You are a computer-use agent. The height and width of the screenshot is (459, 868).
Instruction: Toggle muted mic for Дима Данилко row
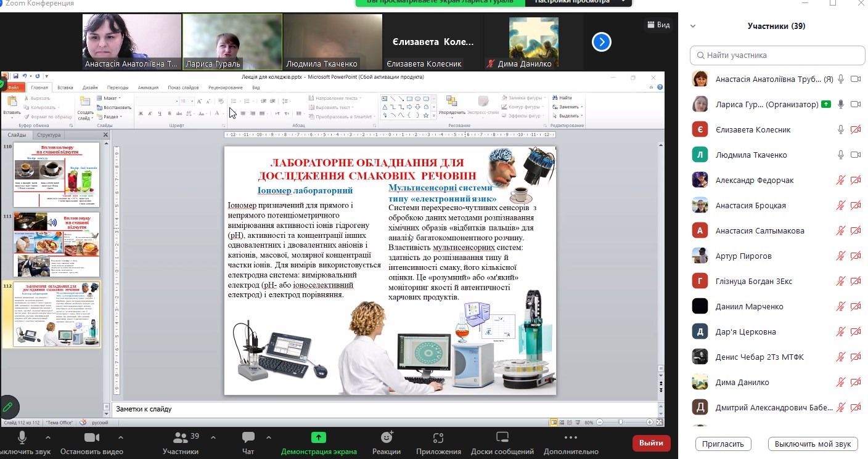pyautogui.click(x=840, y=382)
